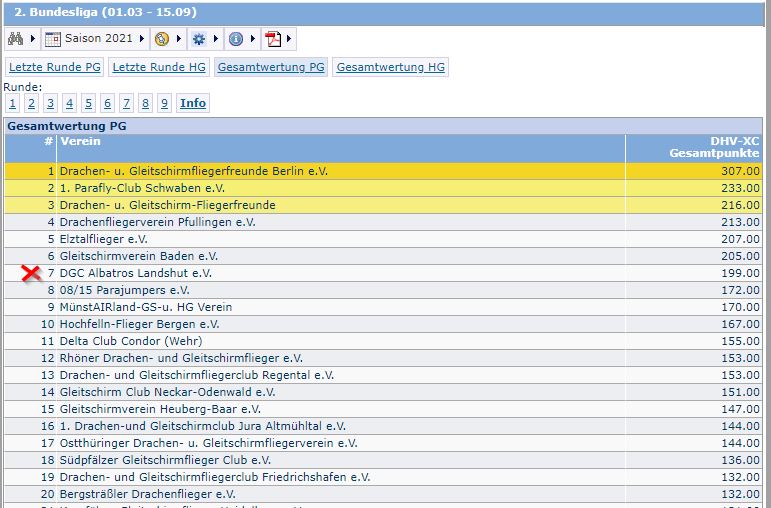This screenshot has width=771, height=508.
Task: Click the 233.00 points value
Action: pos(741,188)
